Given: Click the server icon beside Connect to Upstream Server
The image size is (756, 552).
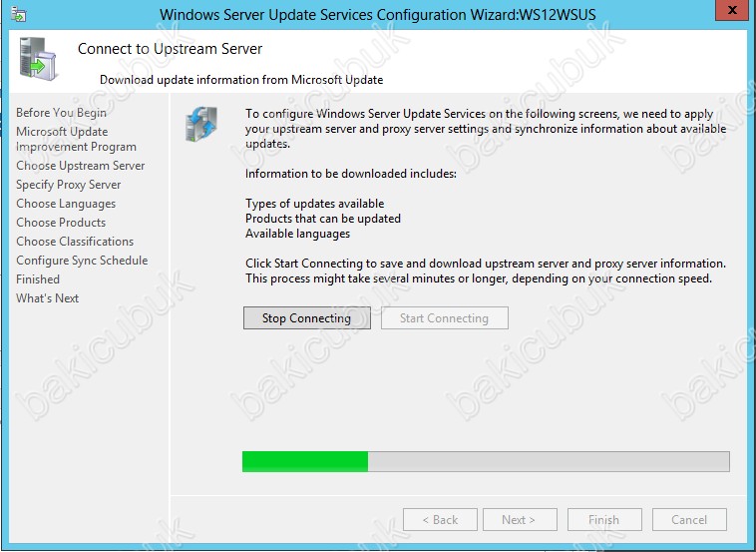Looking at the screenshot, I should (x=38, y=59).
